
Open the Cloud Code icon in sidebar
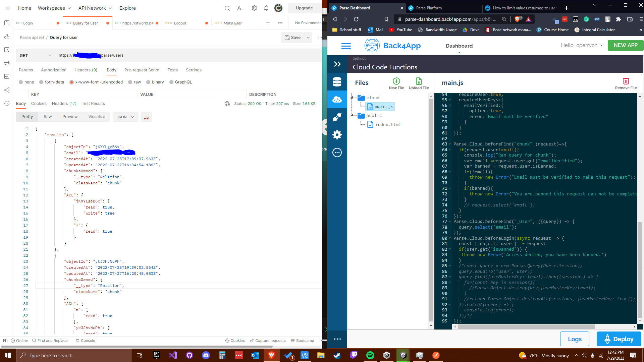tap(337, 100)
